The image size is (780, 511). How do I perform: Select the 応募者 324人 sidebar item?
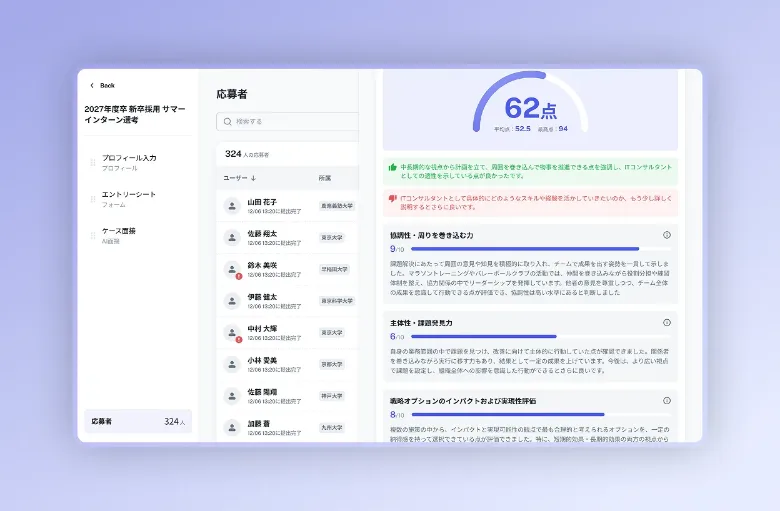138,421
